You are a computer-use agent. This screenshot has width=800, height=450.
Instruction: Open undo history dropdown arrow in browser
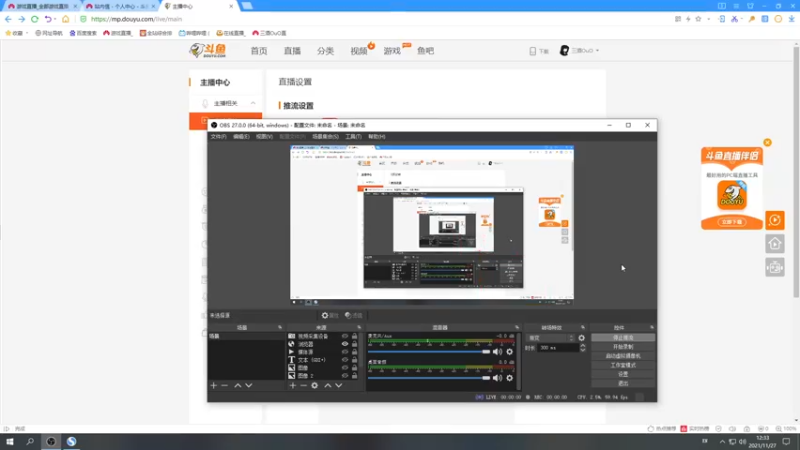pyautogui.click(x=55, y=19)
